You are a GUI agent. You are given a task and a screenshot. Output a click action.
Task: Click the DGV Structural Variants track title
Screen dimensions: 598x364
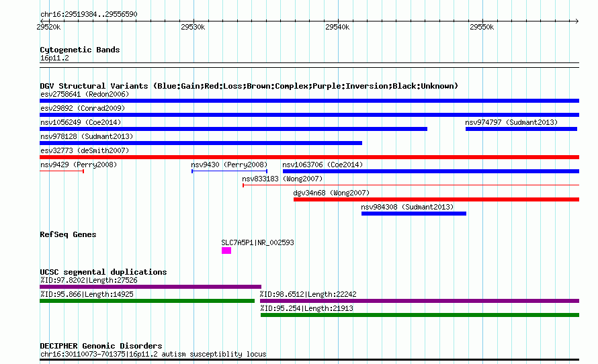tap(249, 86)
